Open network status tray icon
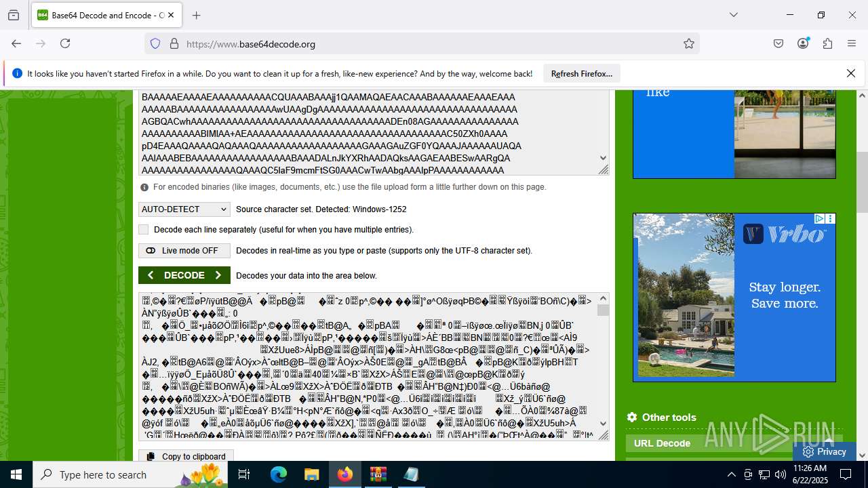Screen dimensions: 868x488 point(764,474)
